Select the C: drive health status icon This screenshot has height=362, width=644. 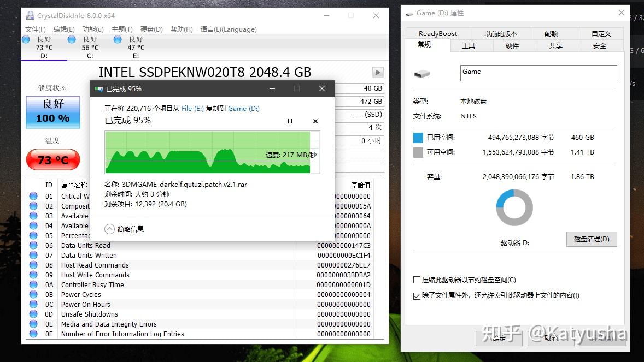71,39
